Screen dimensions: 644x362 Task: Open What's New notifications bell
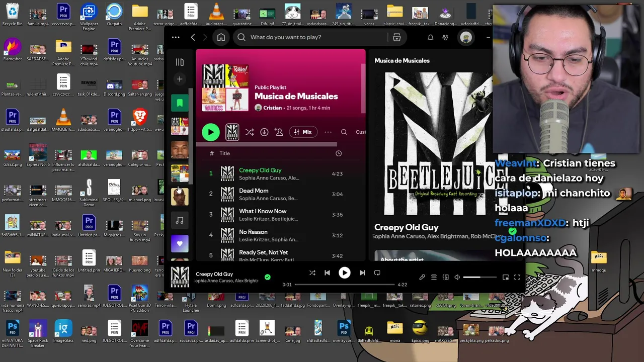click(430, 37)
